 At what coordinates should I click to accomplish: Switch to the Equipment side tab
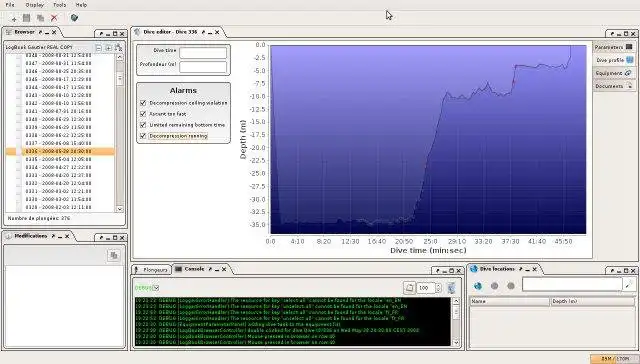coord(613,73)
